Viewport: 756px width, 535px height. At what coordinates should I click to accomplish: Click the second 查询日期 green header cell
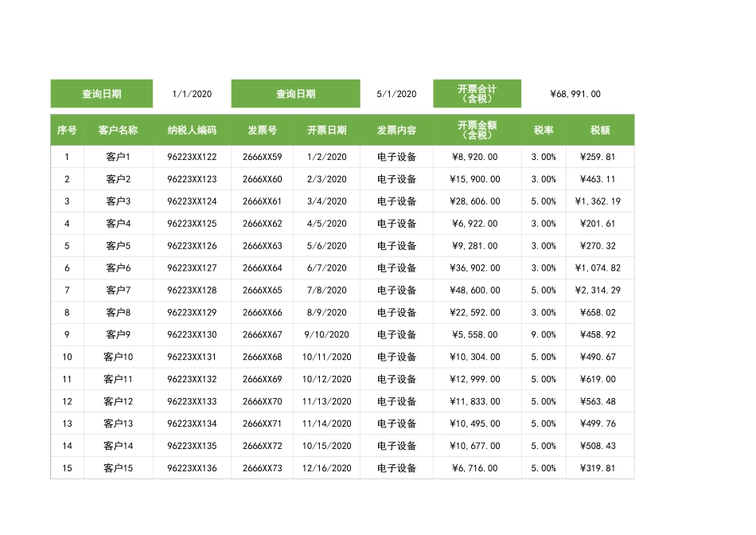click(294, 93)
